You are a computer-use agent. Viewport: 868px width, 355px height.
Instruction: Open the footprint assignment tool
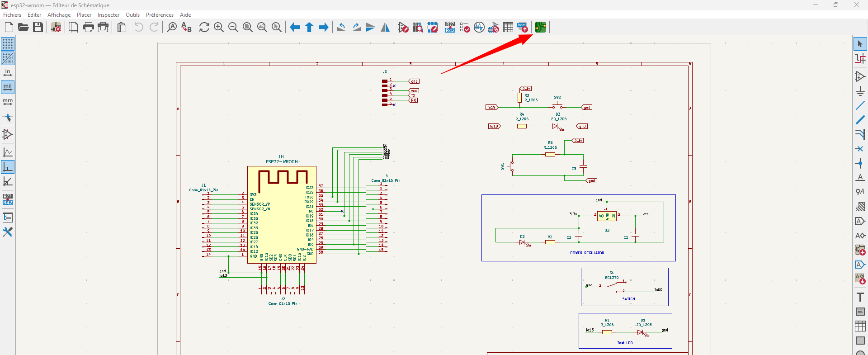point(494,28)
